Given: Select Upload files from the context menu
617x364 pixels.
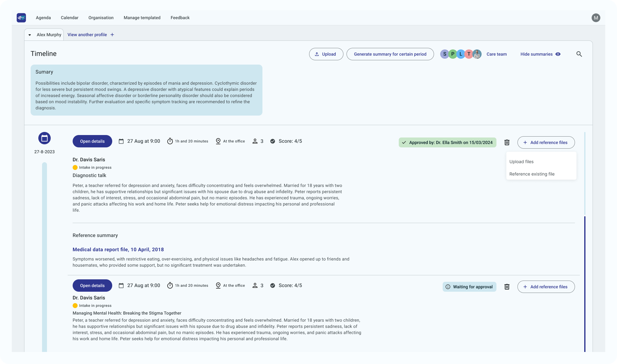Looking at the screenshot, I should (x=521, y=161).
